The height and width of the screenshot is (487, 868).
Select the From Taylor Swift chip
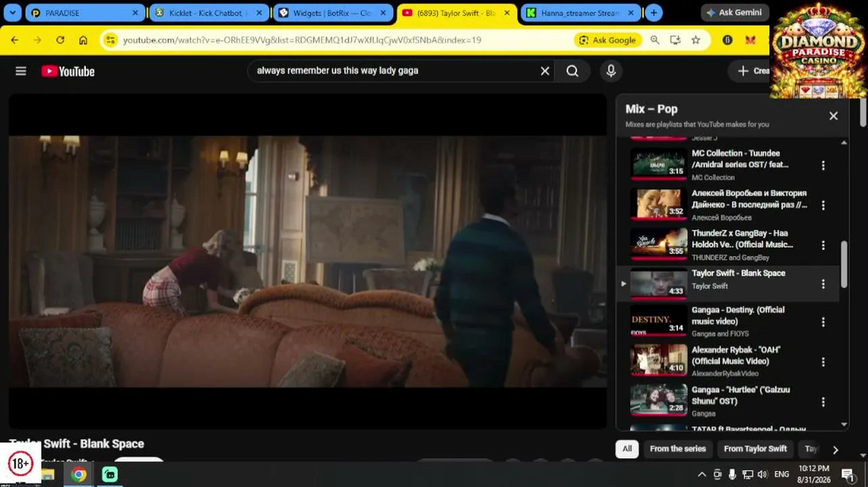coord(755,448)
